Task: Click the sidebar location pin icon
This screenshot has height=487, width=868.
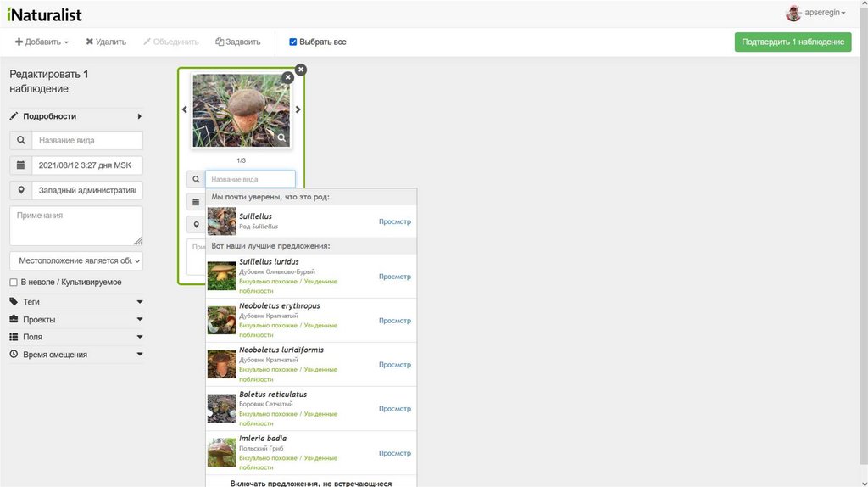Action: point(21,190)
